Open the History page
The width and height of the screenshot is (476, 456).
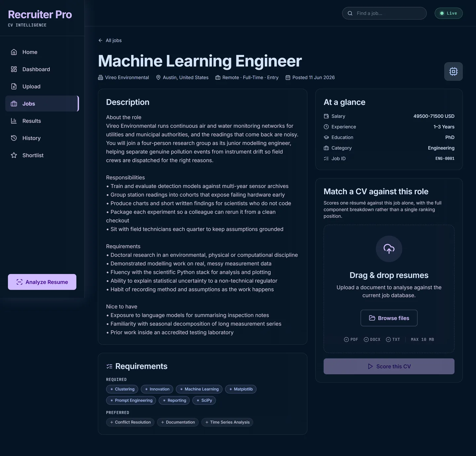pos(42,138)
